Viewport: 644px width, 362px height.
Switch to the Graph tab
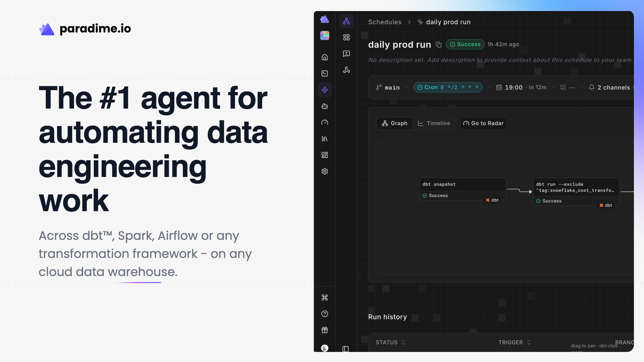(x=394, y=123)
